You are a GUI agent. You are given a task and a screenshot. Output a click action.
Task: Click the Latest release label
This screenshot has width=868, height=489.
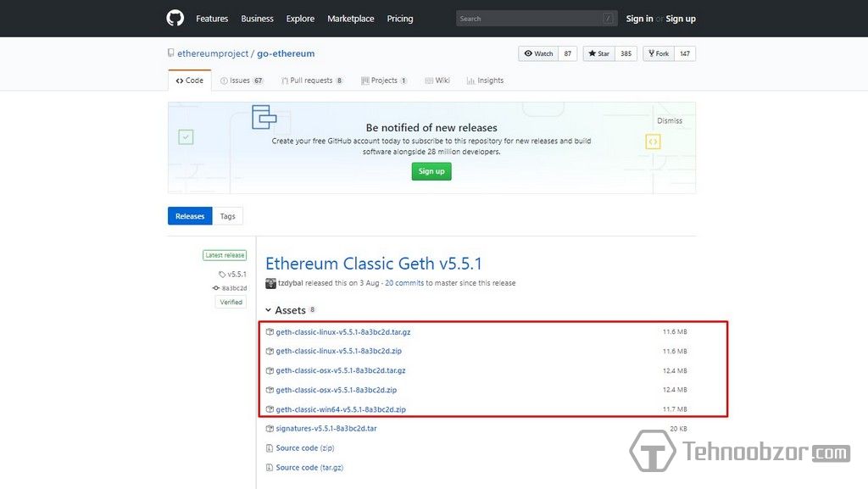(224, 255)
